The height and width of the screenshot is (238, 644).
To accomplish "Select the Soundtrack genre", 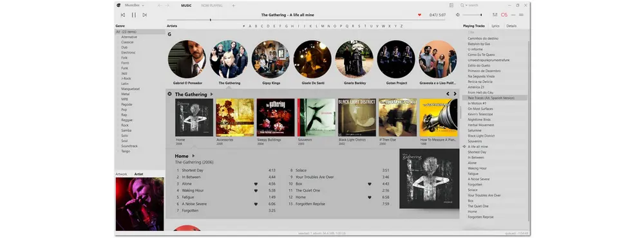I will point(129,146).
